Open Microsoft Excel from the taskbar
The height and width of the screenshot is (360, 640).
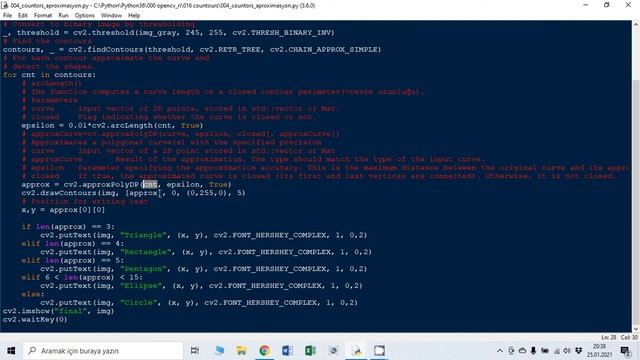pyautogui.click(x=310, y=351)
